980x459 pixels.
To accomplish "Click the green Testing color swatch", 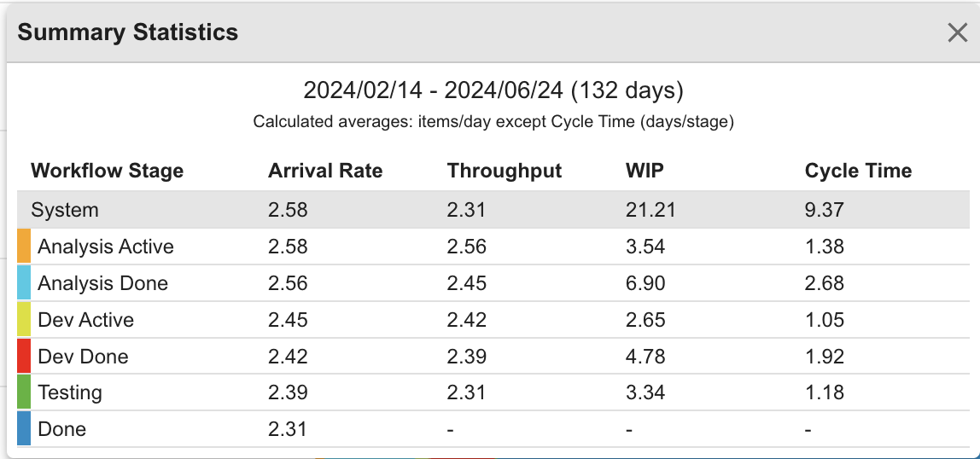I will pyautogui.click(x=24, y=392).
